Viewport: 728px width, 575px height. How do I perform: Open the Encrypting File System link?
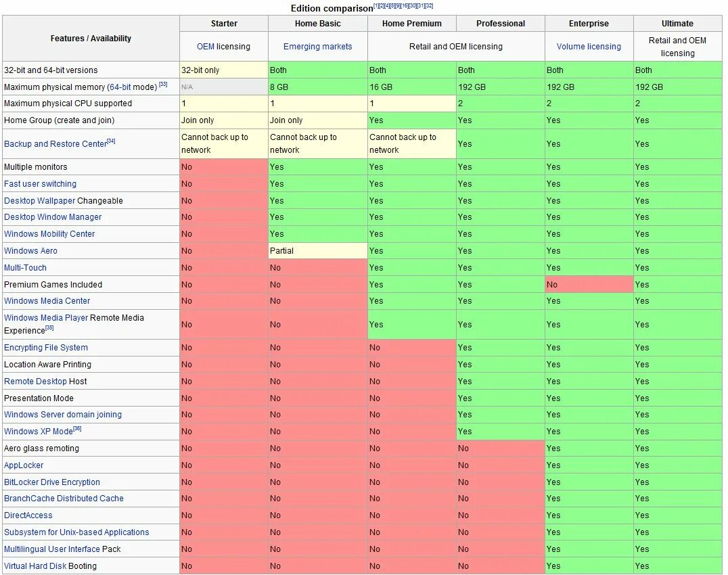[46, 348]
